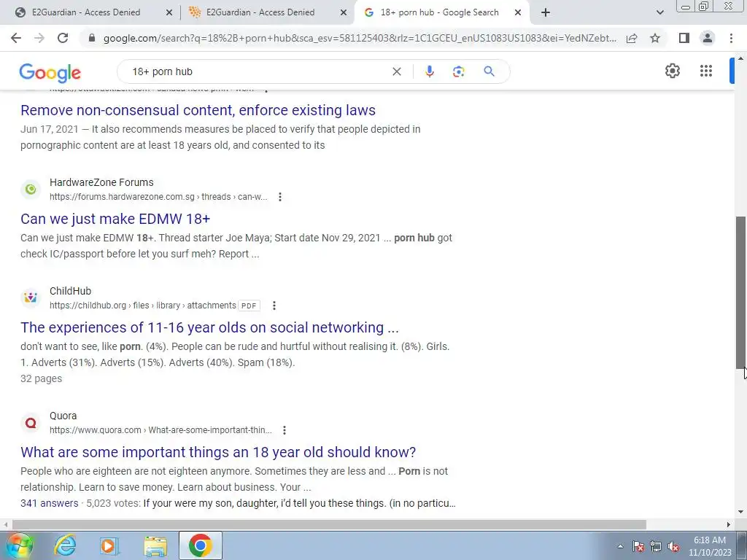Open Windows Media Player from taskbar
The width and height of the screenshot is (747, 560).
pos(109,545)
